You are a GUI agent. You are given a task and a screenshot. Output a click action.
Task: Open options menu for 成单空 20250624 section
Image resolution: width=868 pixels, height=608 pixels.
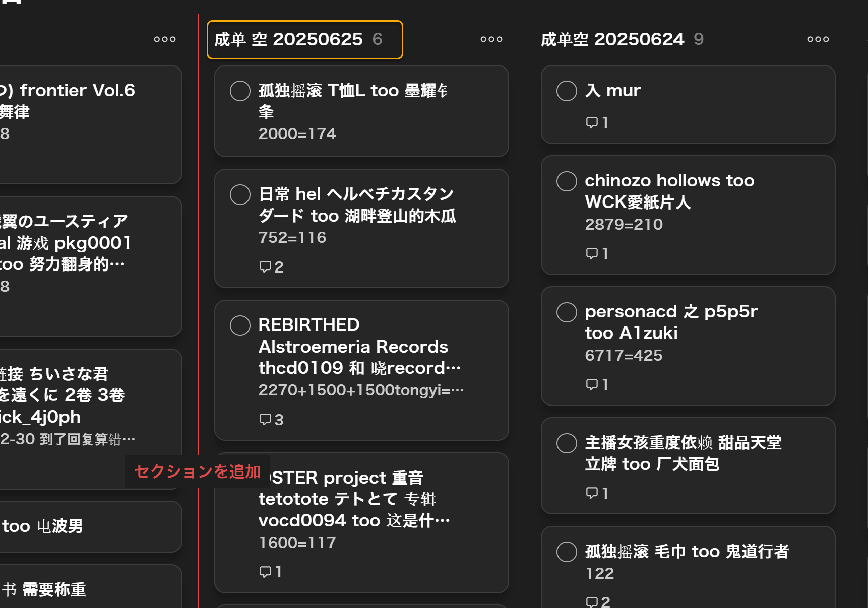817,39
